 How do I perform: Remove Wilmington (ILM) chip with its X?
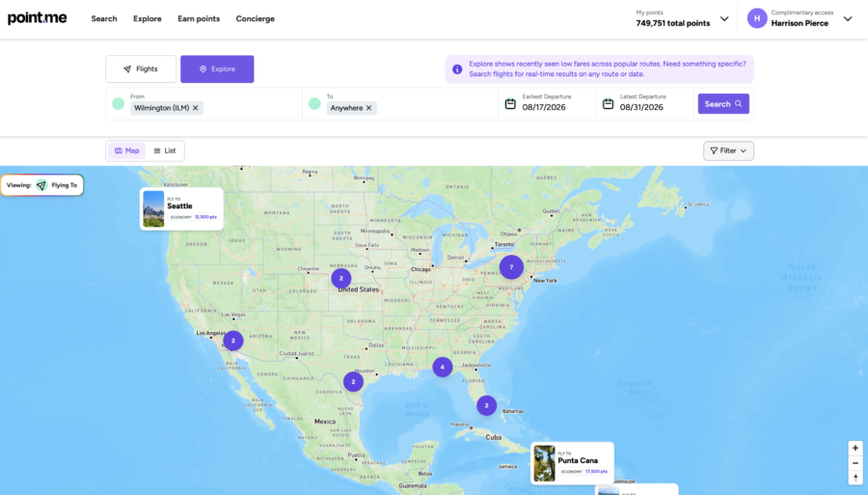pos(196,108)
